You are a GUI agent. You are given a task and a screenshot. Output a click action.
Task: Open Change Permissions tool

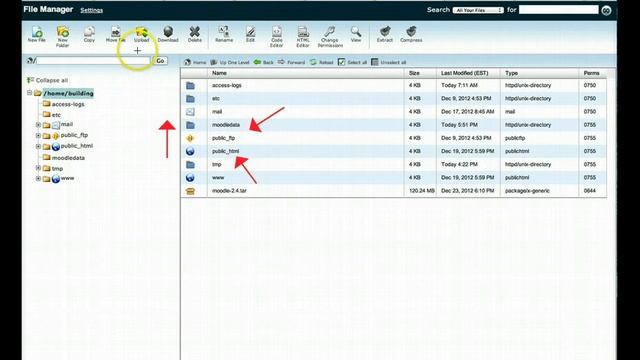pyautogui.click(x=330, y=36)
